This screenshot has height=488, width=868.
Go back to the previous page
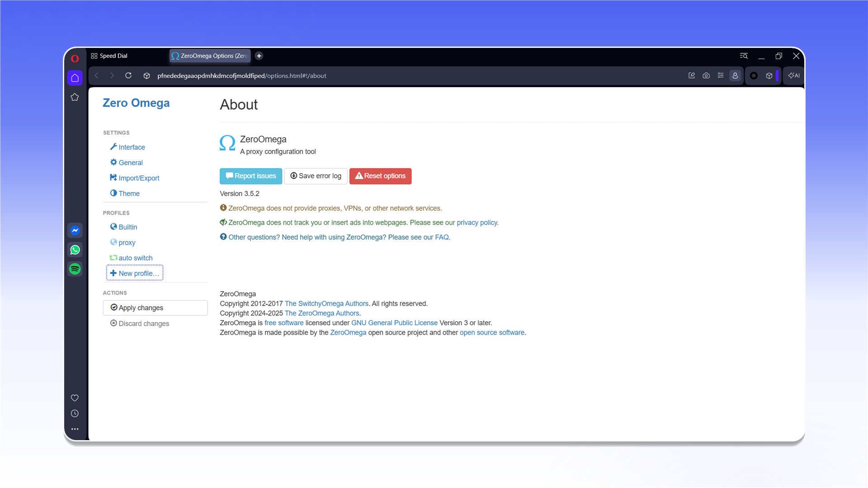click(97, 75)
